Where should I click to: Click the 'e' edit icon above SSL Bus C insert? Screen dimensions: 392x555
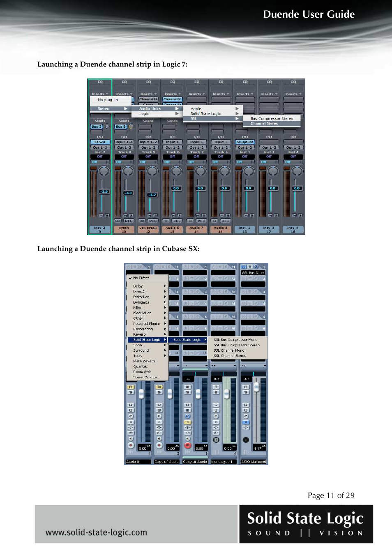tap(256, 267)
